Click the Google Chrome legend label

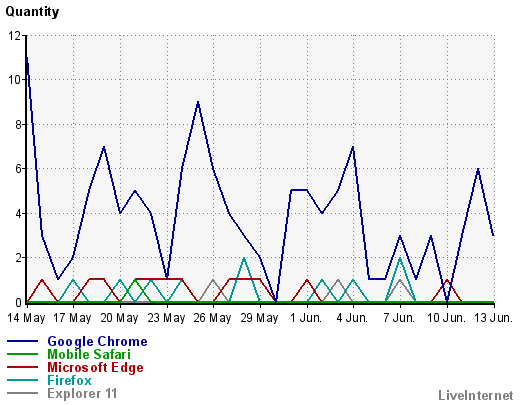[x=97, y=341]
